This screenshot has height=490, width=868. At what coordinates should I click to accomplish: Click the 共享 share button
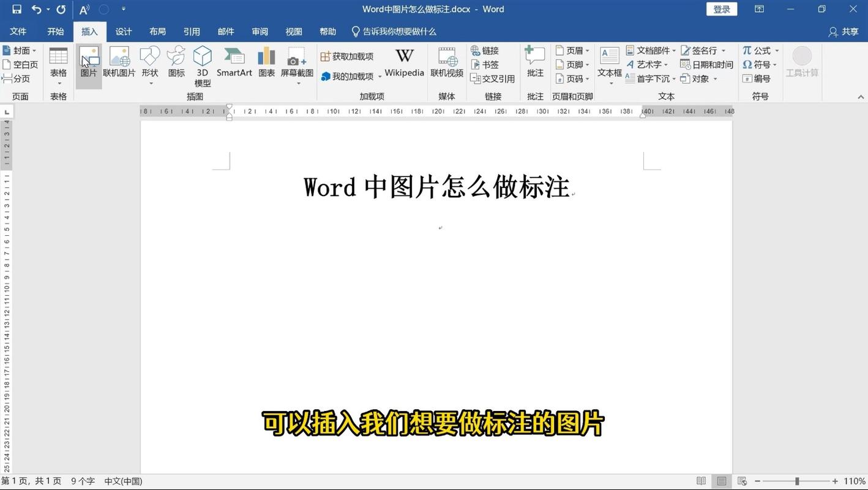844,31
